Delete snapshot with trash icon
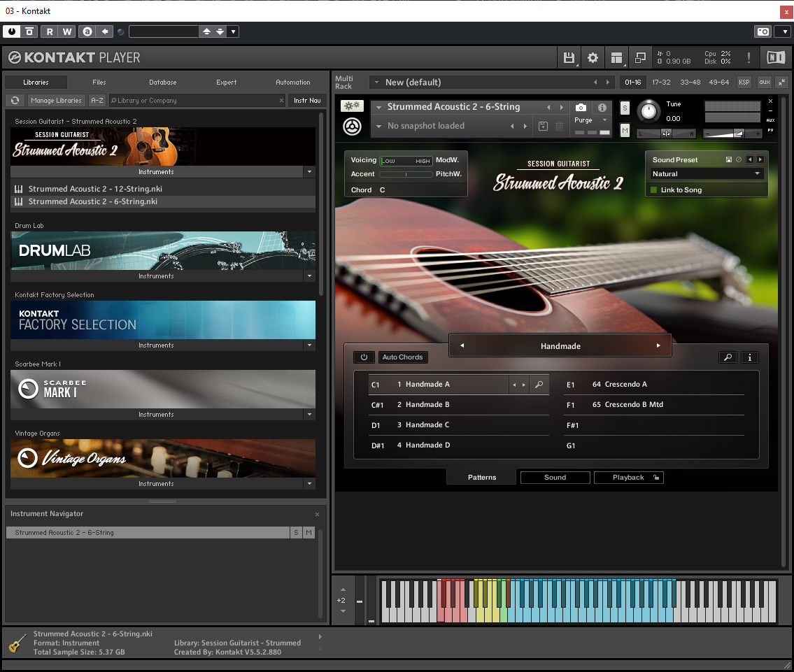This screenshot has height=672, width=794. pyautogui.click(x=559, y=126)
